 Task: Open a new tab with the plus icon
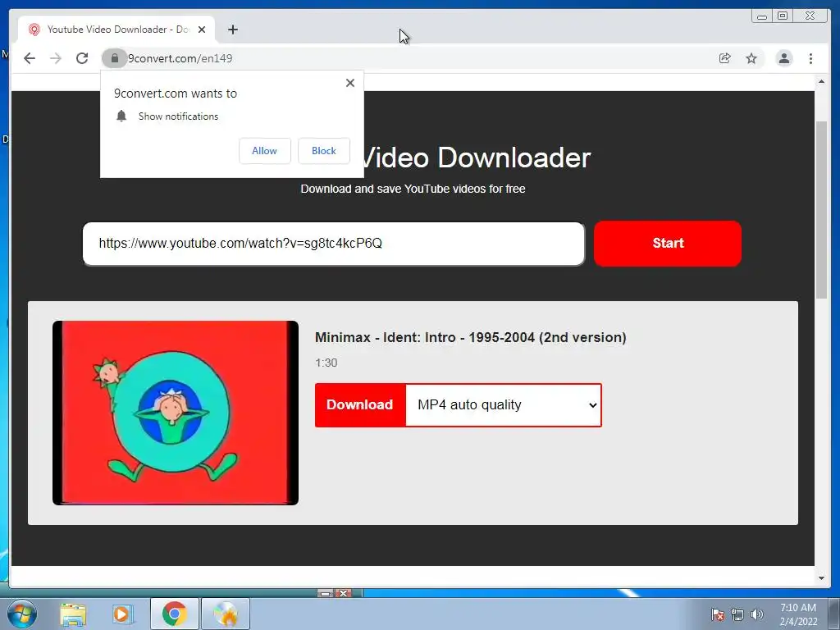(x=232, y=30)
